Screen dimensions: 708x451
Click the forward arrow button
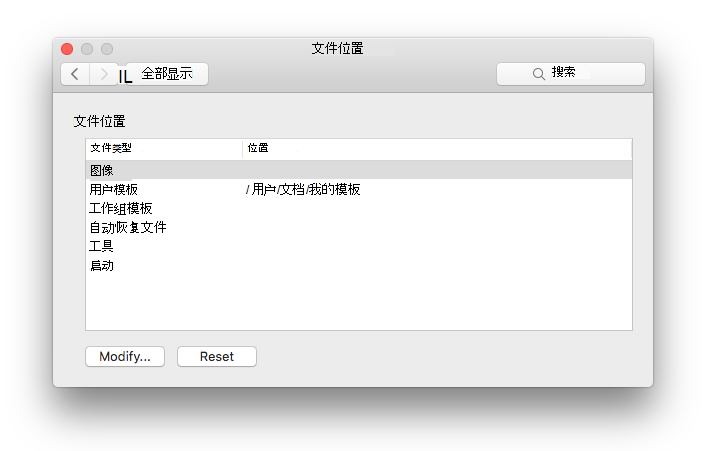(x=103, y=74)
